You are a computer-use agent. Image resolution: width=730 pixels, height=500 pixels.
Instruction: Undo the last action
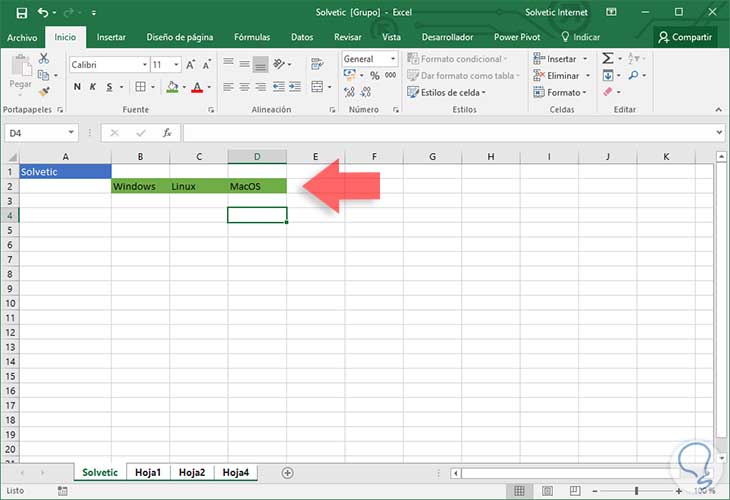[x=43, y=13]
